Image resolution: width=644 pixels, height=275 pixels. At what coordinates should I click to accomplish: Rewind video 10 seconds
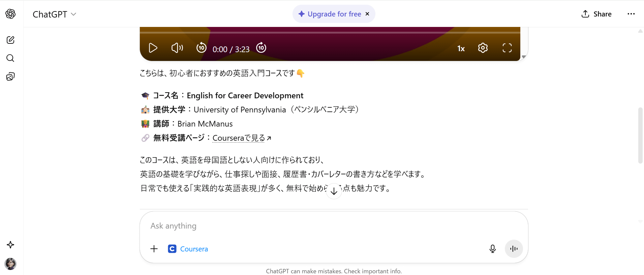[201, 48]
